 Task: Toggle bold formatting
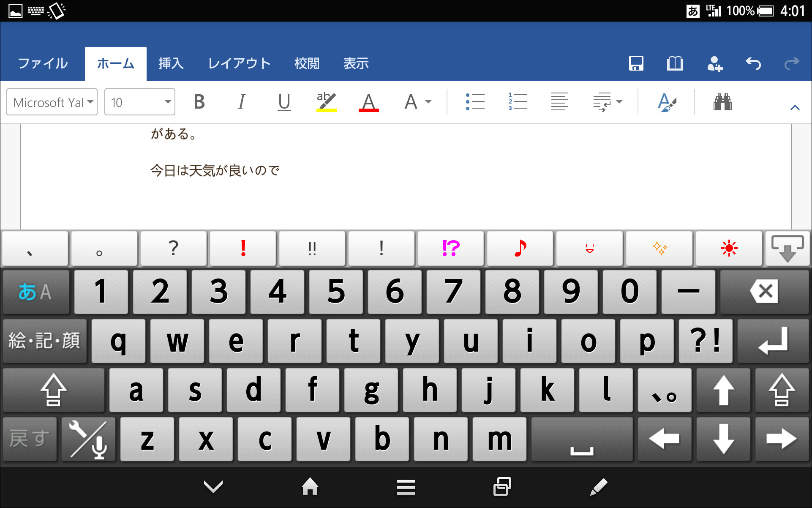(x=199, y=101)
